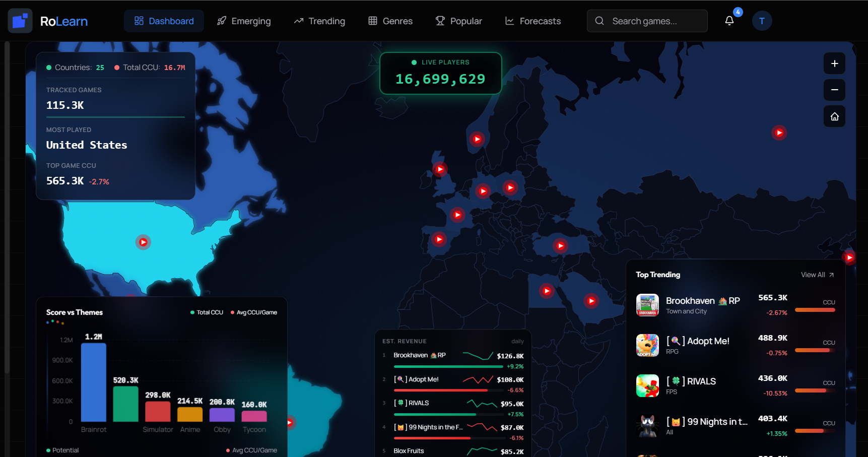Click the Search games input field

click(650, 21)
